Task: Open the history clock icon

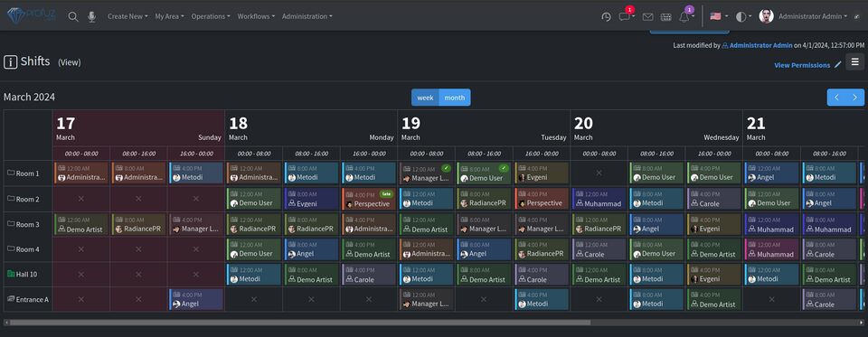Action: click(x=606, y=16)
